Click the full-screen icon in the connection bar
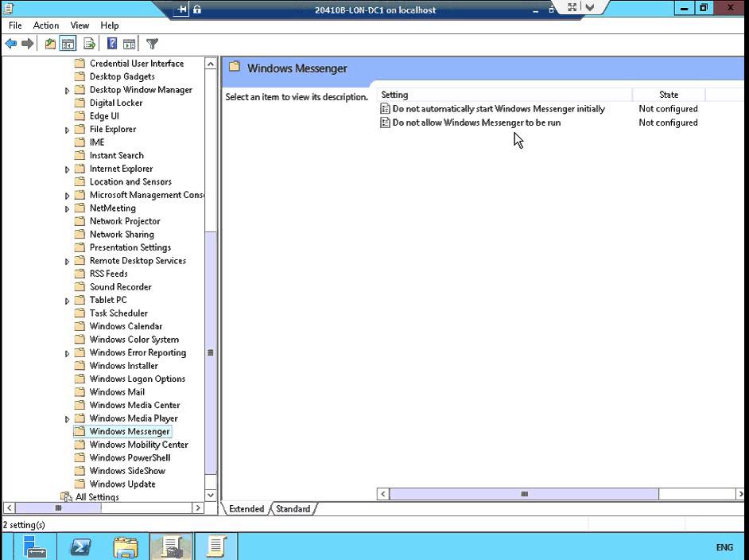 click(572, 7)
